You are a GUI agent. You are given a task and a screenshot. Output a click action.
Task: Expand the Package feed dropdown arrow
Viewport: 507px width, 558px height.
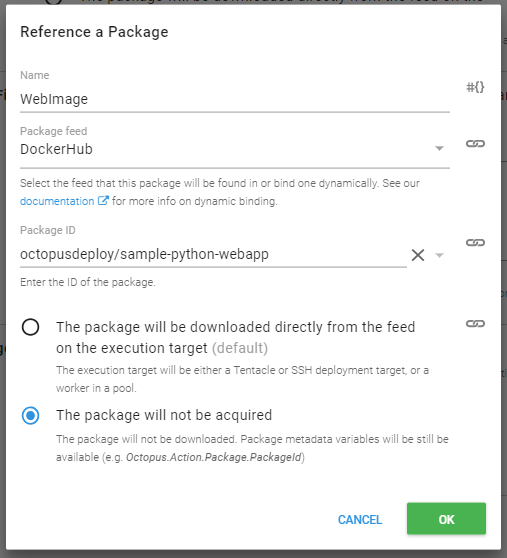tap(439, 148)
